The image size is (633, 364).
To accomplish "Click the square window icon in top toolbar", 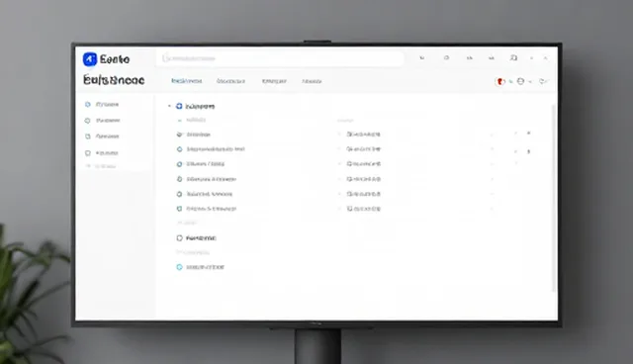I will coord(513,58).
